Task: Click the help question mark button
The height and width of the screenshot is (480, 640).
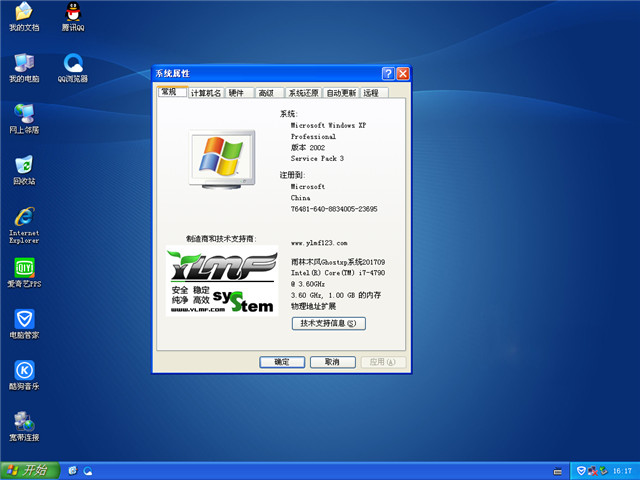Action: tap(388, 73)
